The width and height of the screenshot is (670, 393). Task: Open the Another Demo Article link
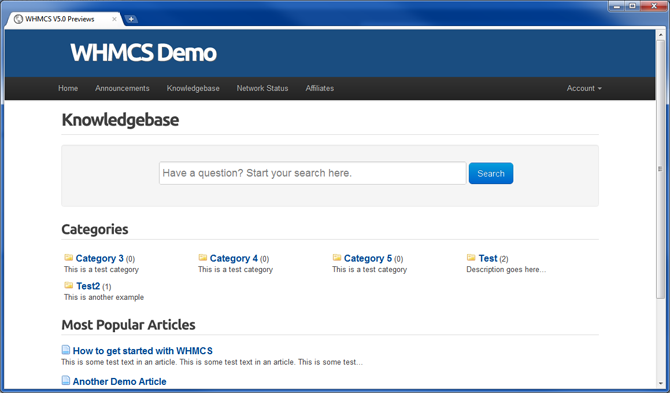tap(120, 381)
